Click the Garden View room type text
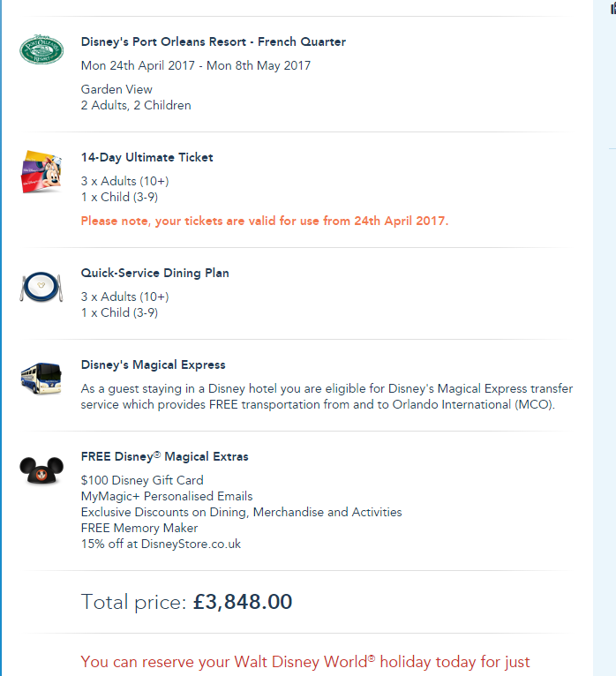Image resolution: width=616 pixels, height=676 pixels. [116, 89]
